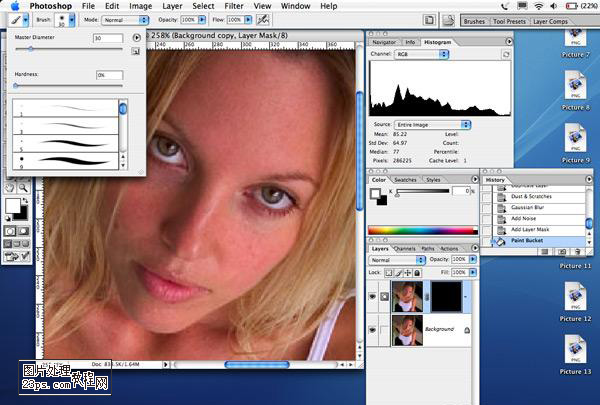Set history brush source for Add Noise

click(486, 219)
